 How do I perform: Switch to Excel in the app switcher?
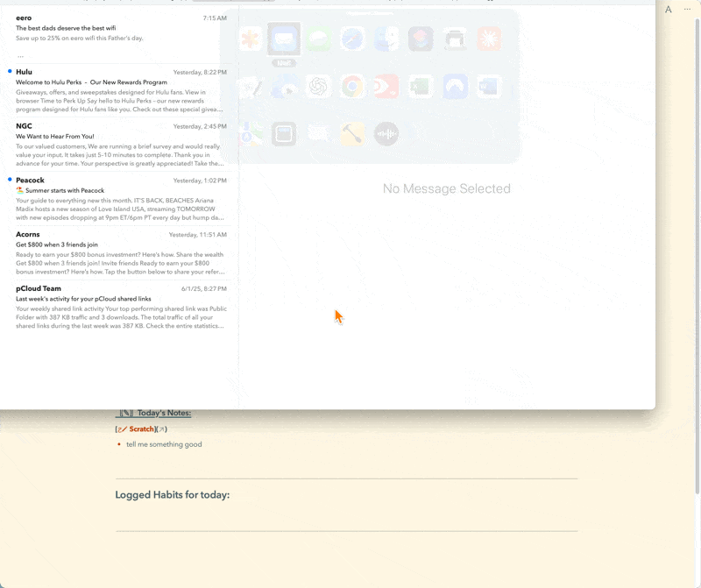(421, 86)
